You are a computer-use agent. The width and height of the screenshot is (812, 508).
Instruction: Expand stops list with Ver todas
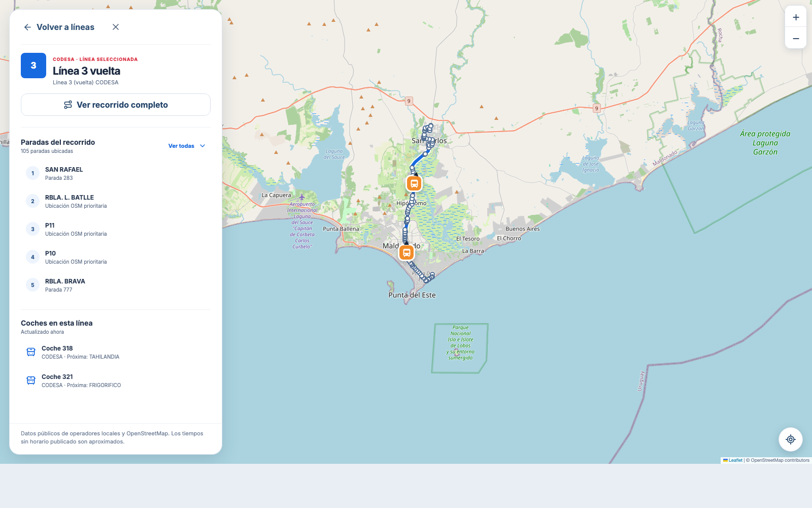pyautogui.click(x=187, y=146)
